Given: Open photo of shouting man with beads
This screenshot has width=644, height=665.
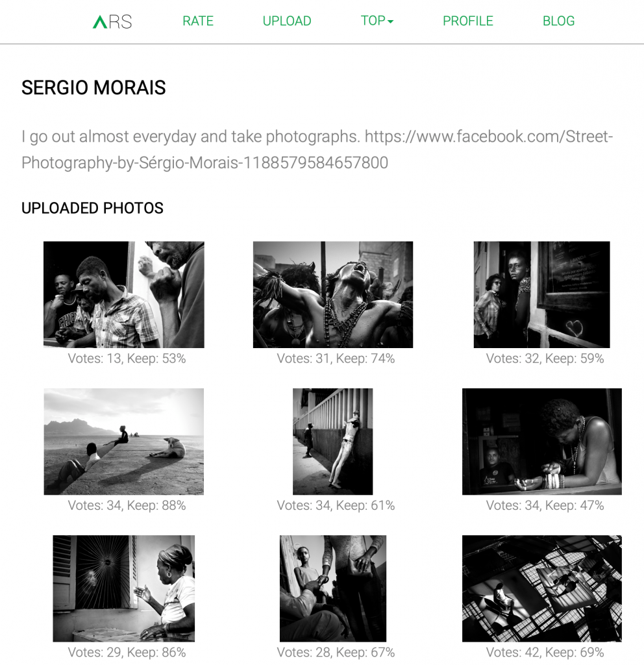Looking at the screenshot, I should [x=333, y=295].
